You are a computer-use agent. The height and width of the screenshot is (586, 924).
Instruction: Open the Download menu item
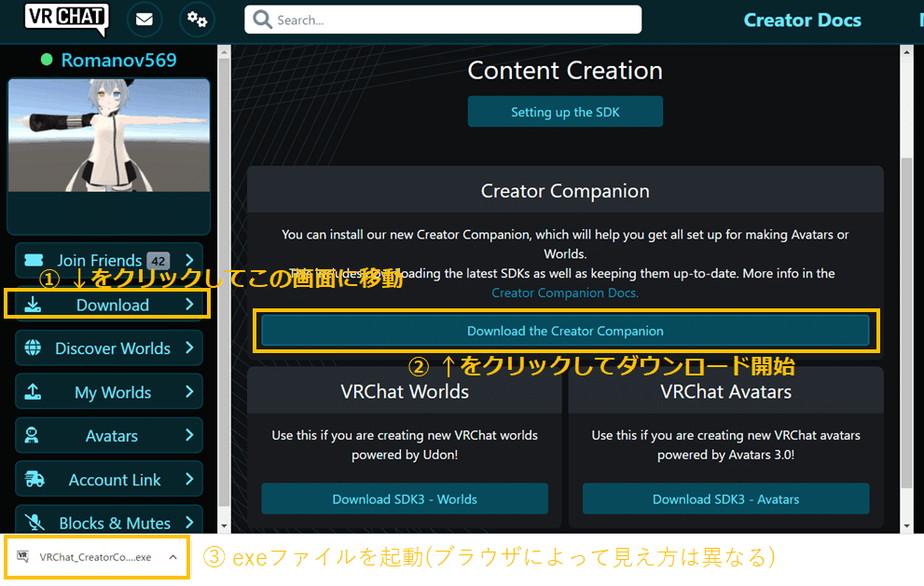pyautogui.click(x=109, y=305)
